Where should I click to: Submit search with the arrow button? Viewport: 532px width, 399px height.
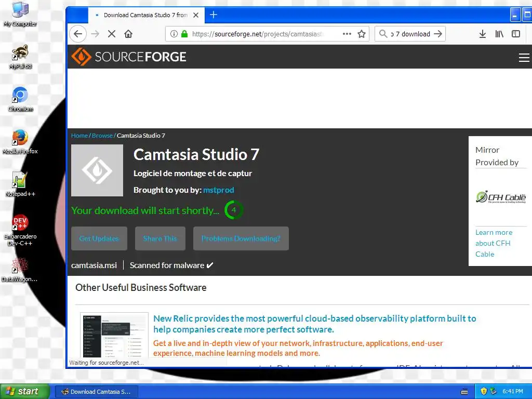[x=438, y=34]
